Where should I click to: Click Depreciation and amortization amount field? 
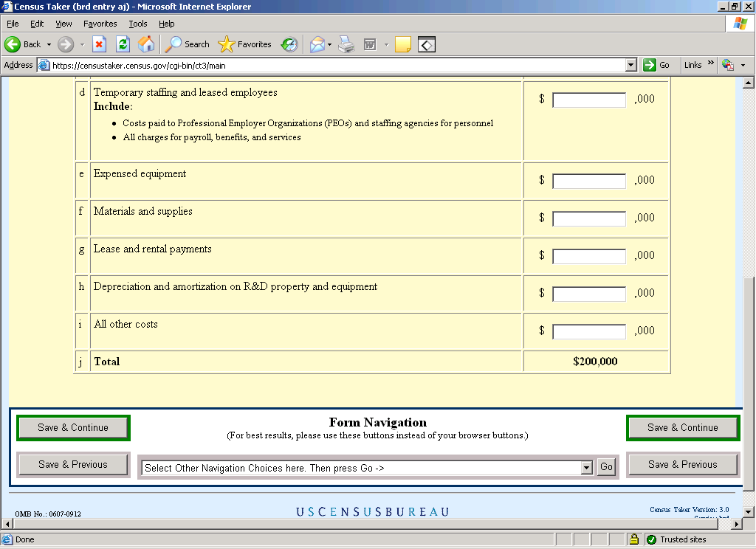click(x=589, y=294)
